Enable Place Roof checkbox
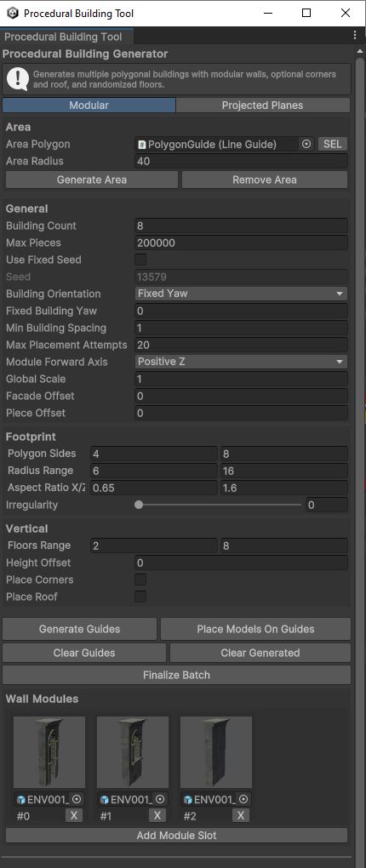Screen dimensions: 366x868 point(140,597)
